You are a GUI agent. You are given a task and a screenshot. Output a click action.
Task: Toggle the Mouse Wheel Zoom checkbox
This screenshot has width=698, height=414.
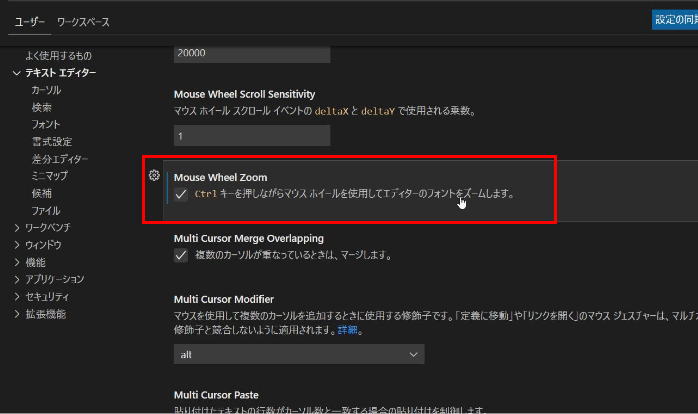(x=181, y=194)
